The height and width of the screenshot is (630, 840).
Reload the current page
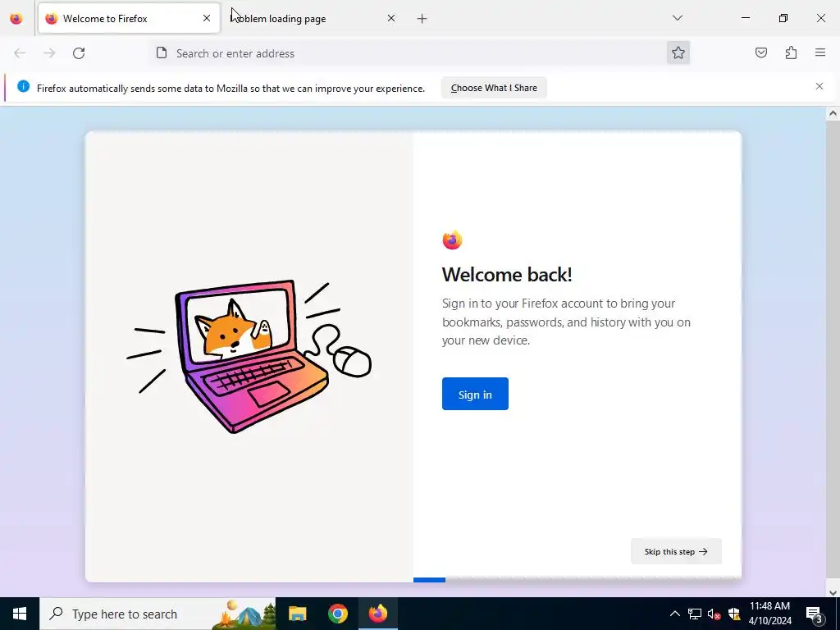[79, 53]
